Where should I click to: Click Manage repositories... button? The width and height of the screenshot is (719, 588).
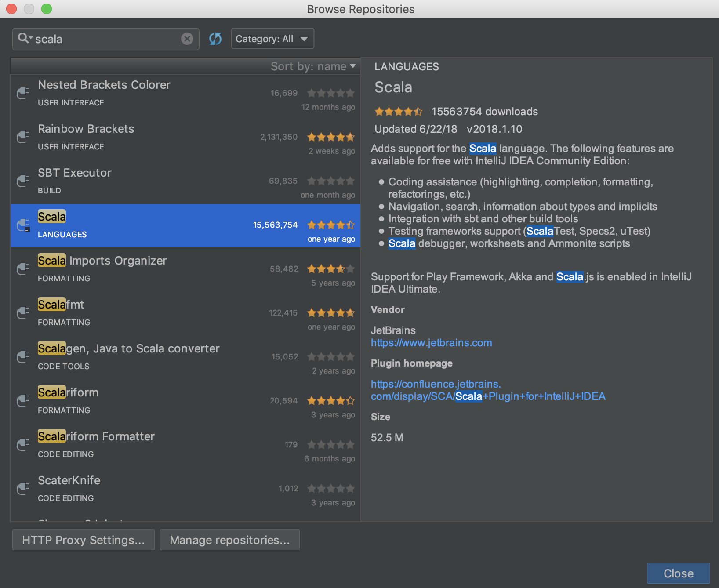click(230, 540)
